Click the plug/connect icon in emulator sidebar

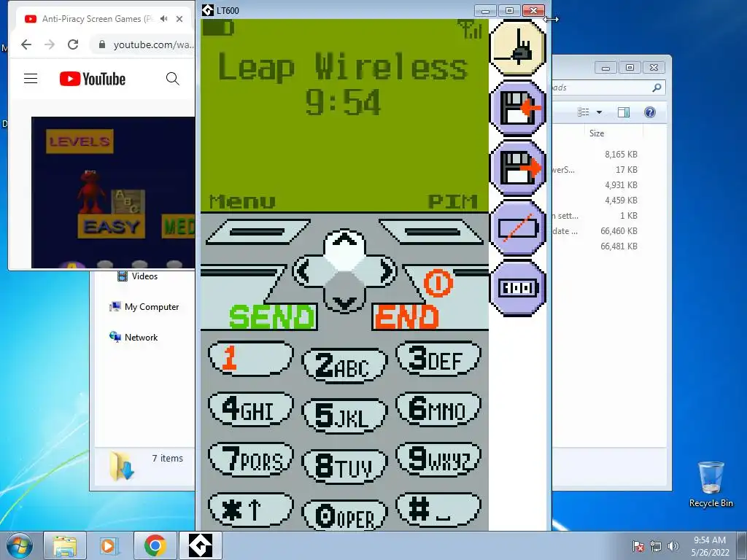tap(518, 47)
